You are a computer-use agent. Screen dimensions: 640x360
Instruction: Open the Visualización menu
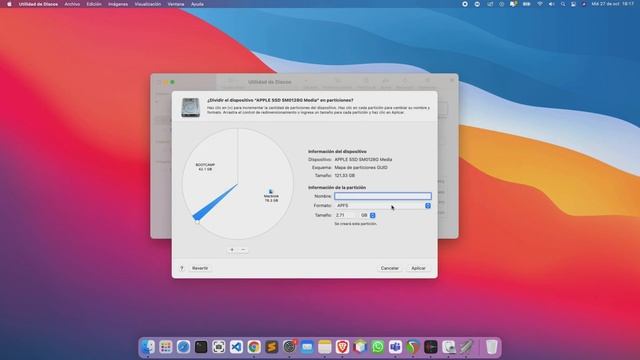[x=148, y=4]
